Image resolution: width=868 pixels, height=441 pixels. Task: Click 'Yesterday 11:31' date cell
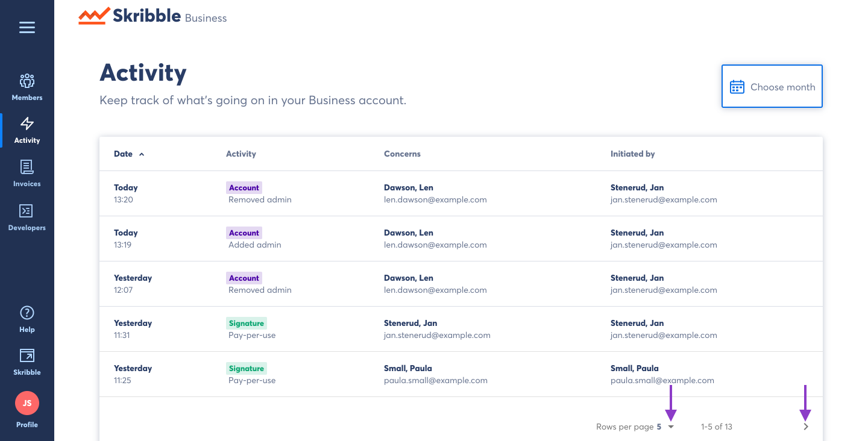tap(133, 329)
